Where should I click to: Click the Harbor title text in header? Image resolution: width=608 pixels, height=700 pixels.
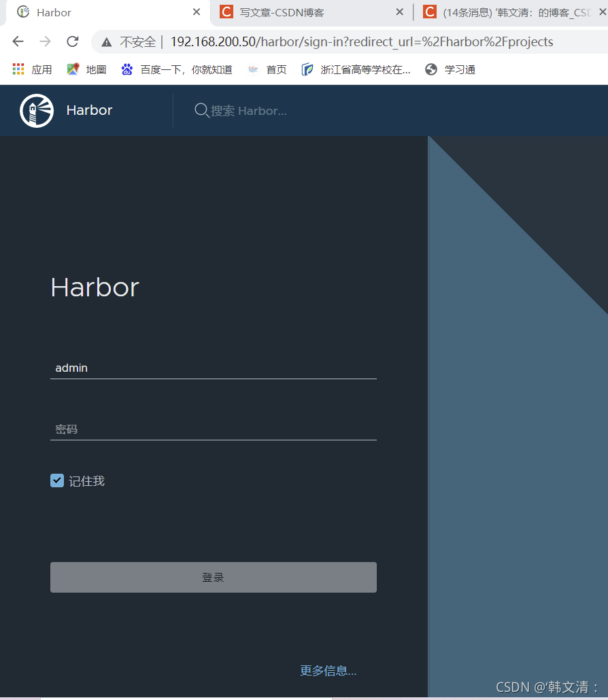[x=89, y=110]
